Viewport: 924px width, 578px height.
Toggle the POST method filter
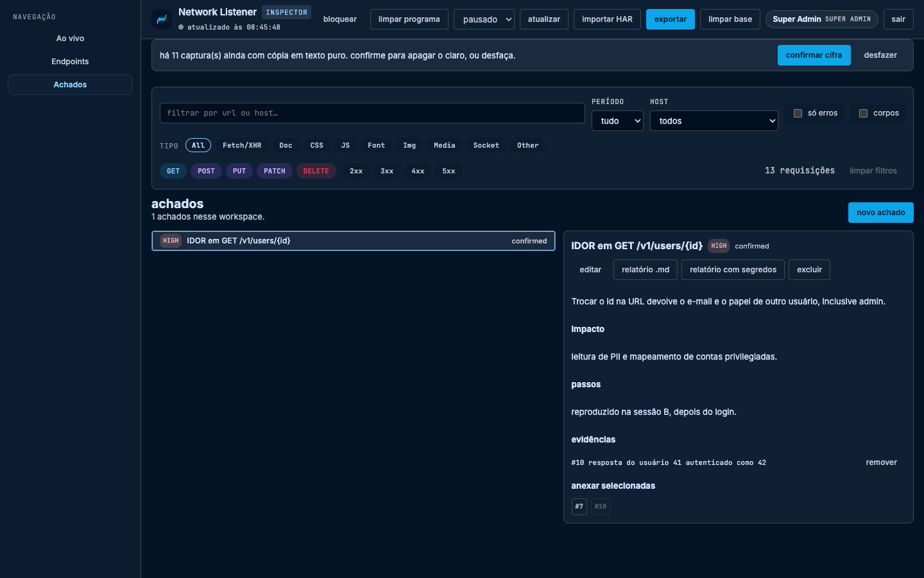tap(206, 171)
